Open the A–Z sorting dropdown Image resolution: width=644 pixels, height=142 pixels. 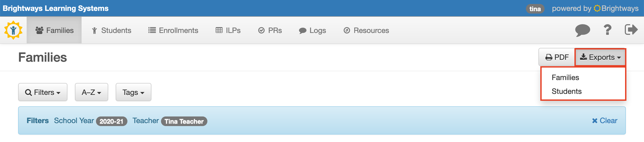pyautogui.click(x=91, y=92)
